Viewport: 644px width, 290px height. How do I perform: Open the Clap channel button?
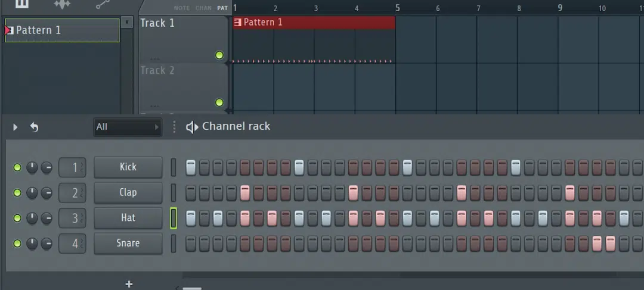[128, 193]
